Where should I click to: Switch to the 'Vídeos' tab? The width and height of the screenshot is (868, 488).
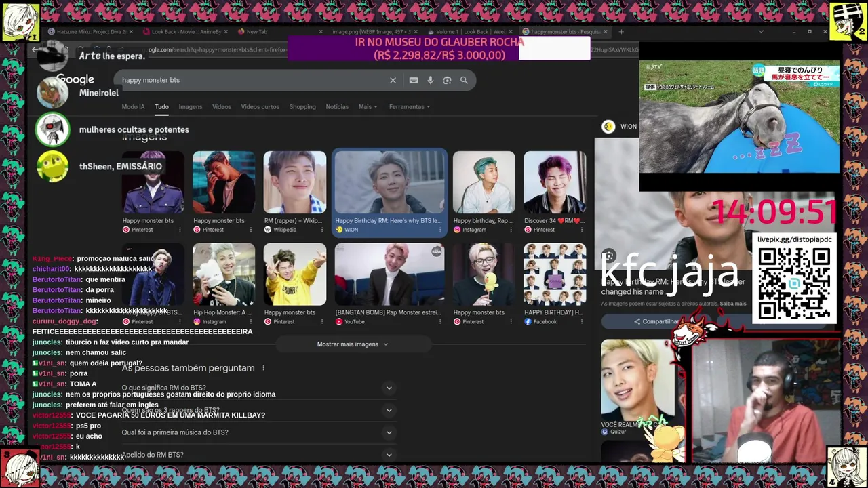click(x=222, y=106)
